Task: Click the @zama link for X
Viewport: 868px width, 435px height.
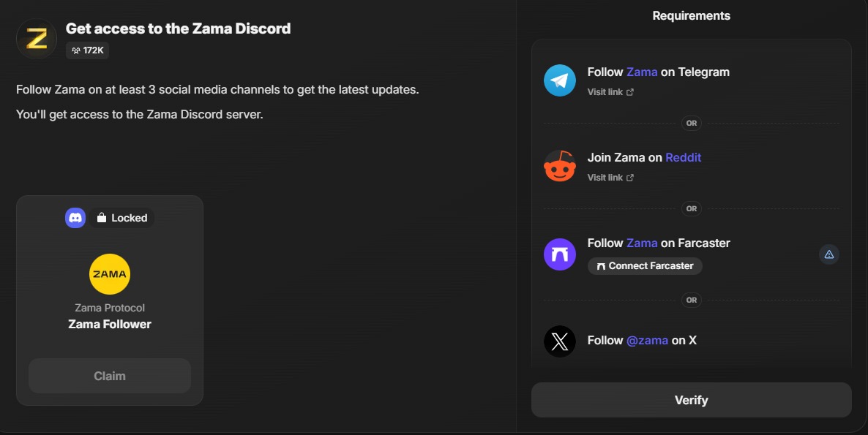Action: pos(647,340)
